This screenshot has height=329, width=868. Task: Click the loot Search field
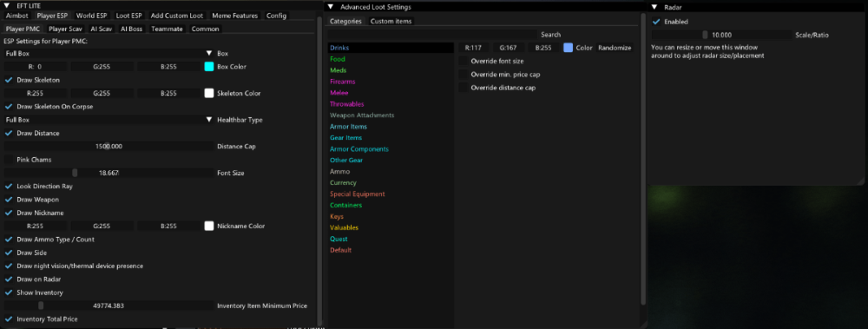432,35
